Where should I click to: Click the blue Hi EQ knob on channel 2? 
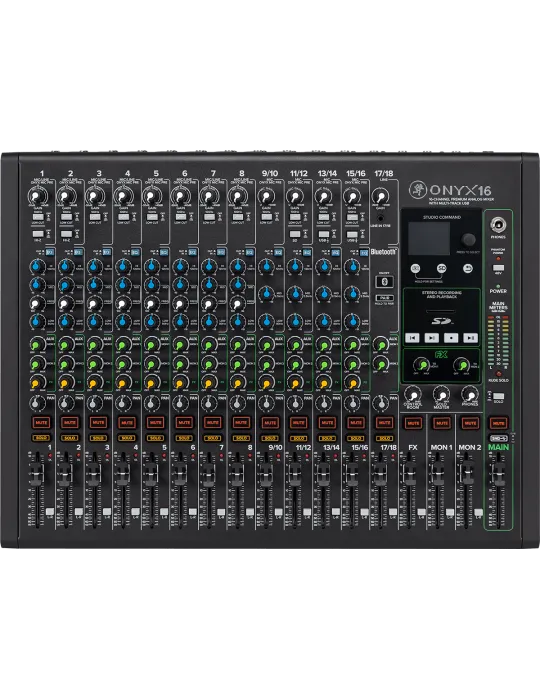(x=66, y=267)
